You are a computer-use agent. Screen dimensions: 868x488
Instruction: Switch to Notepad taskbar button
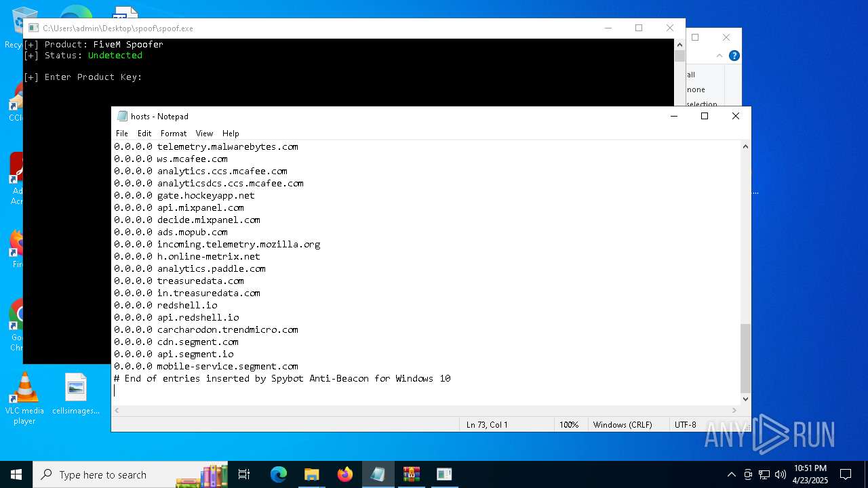coord(378,474)
